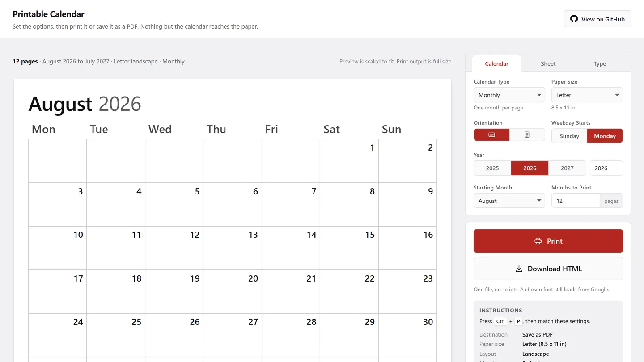Click the '12 pages' summary text
The height and width of the screenshot is (362, 644).
(25, 61)
